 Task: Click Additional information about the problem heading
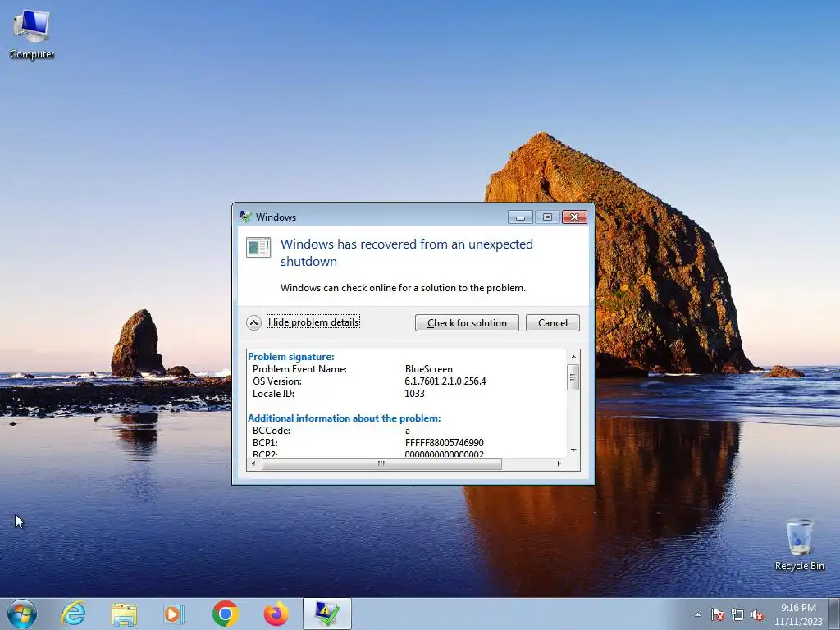[x=344, y=418]
